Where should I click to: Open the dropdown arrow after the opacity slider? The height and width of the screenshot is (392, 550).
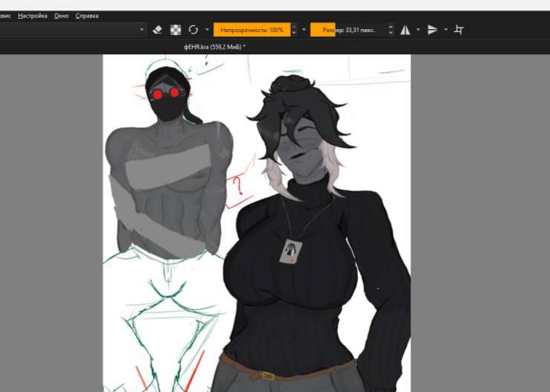[304, 30]
